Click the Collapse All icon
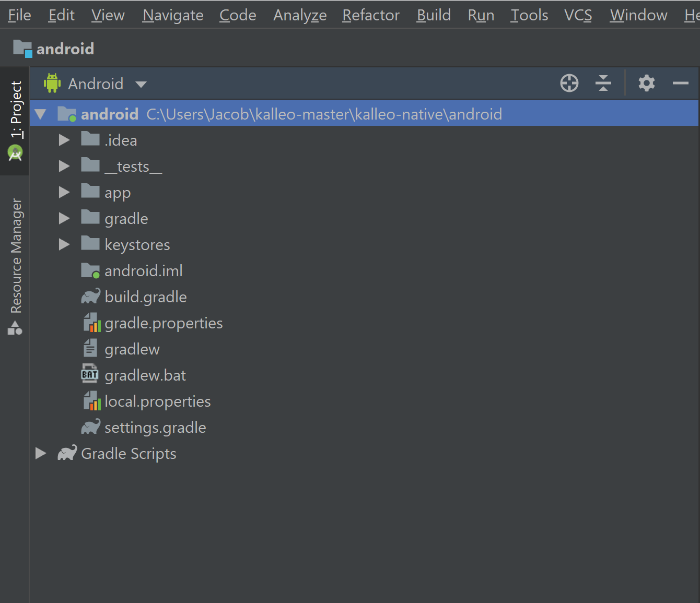This screenshot has height=603, width=700. [x=603, y=83]
